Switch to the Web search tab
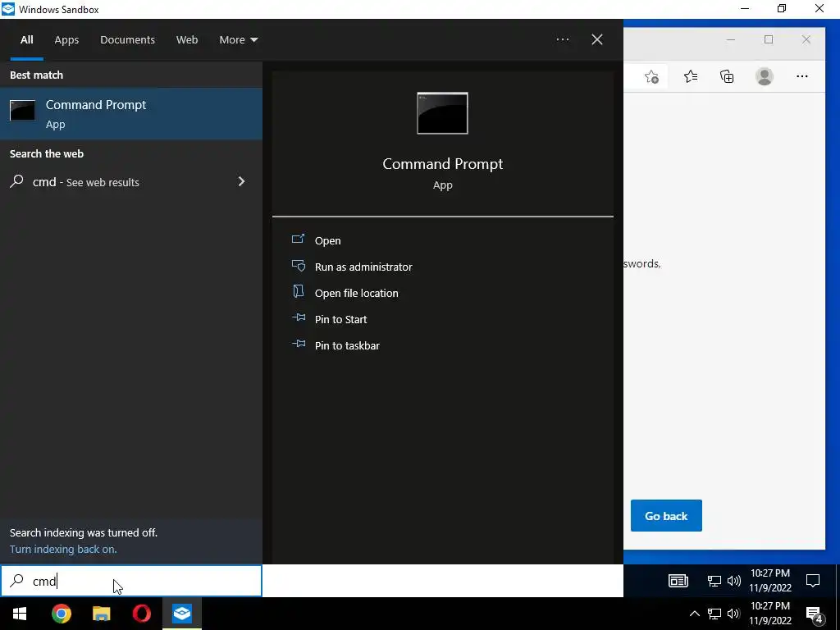840x630 pixels. point(187,39)
